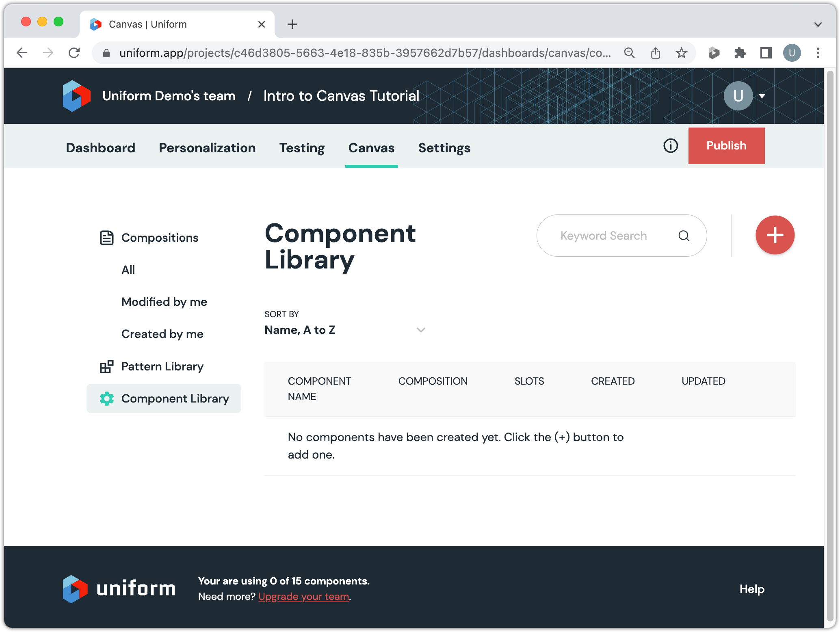
Task: Open Chrome extensions puzzle icon
Action: (x=740, y=53)
